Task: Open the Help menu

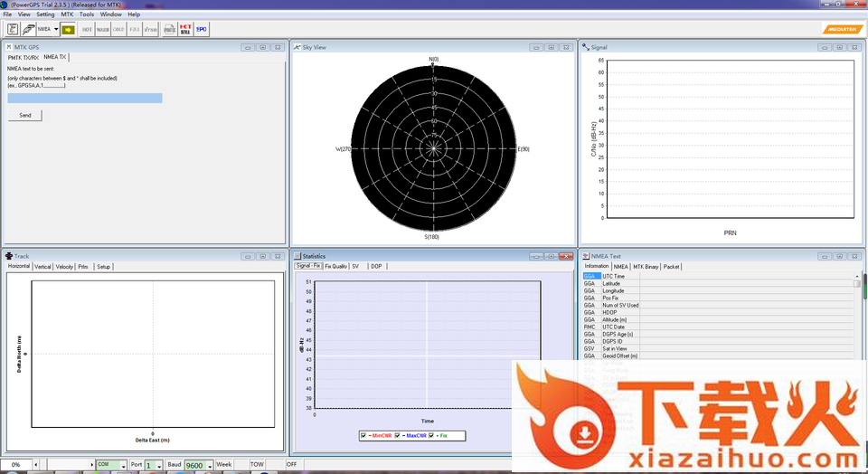Action: (134, 14)
